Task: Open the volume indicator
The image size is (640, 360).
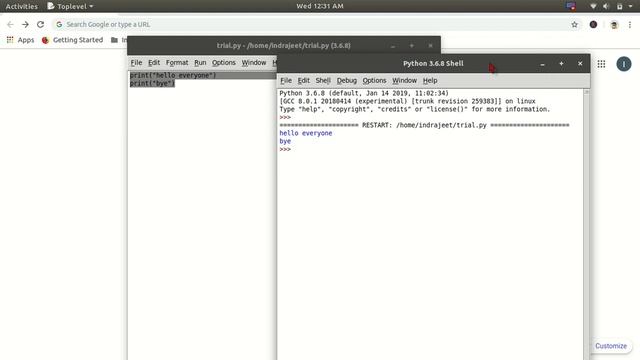Action: [x=606, y=6]
